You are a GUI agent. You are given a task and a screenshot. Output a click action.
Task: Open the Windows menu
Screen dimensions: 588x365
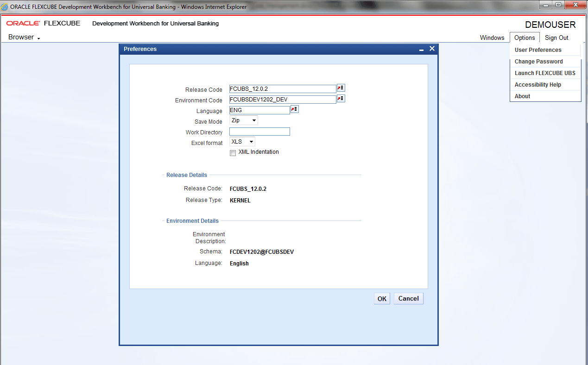point(492,38)
